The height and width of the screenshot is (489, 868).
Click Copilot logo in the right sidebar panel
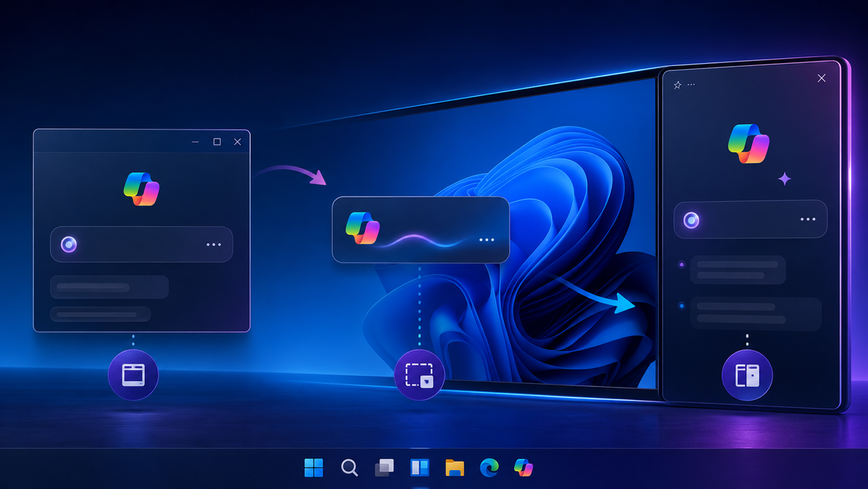749,143
